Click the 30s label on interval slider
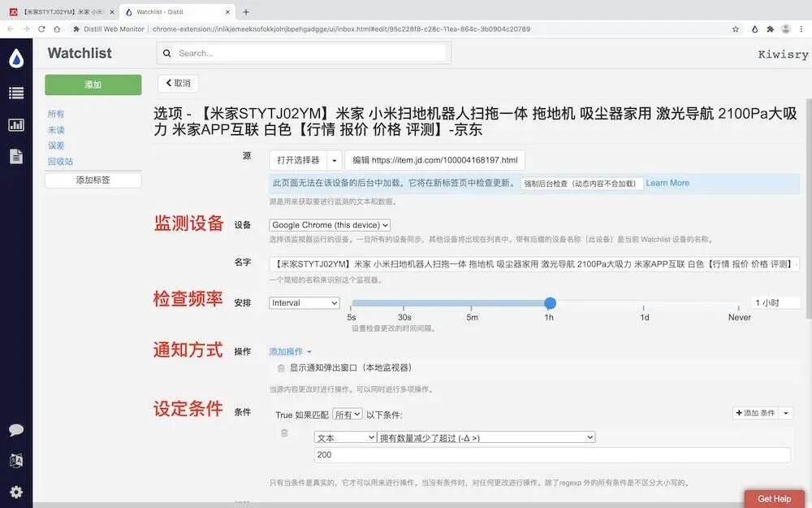Viewport: 812px width, 508px height. pyautogui.click(x=404, y=317)
